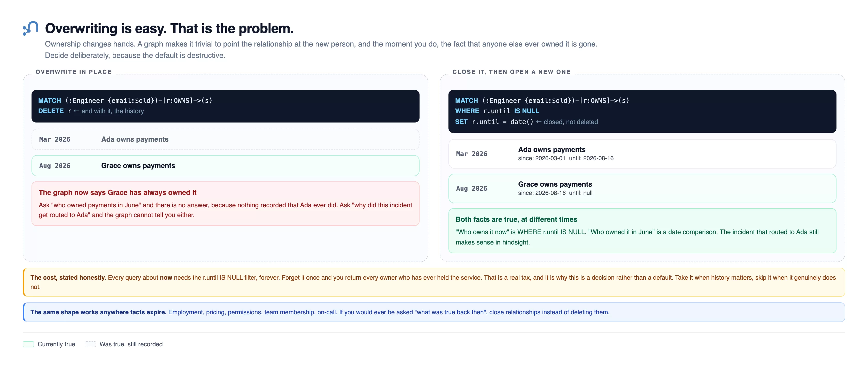Click the MATCH line in the left code block
Screen dimensions: 868x367
click(125, 101)
